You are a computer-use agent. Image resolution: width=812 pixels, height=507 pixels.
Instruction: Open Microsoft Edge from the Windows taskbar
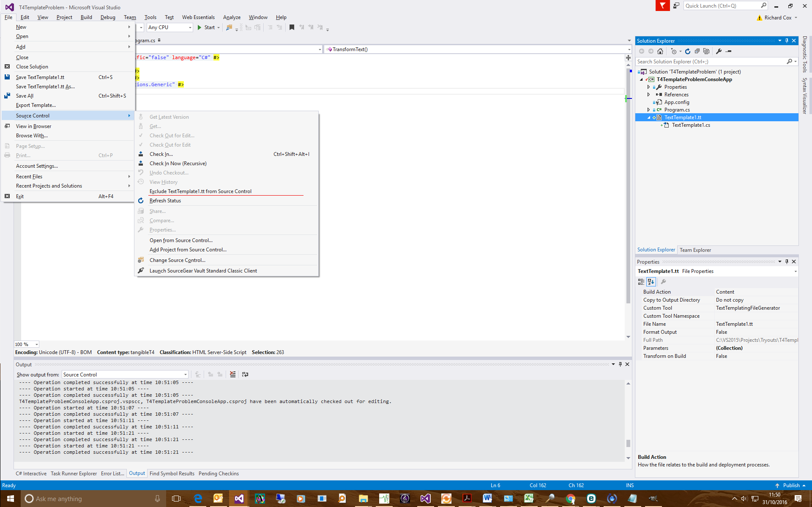197,499
